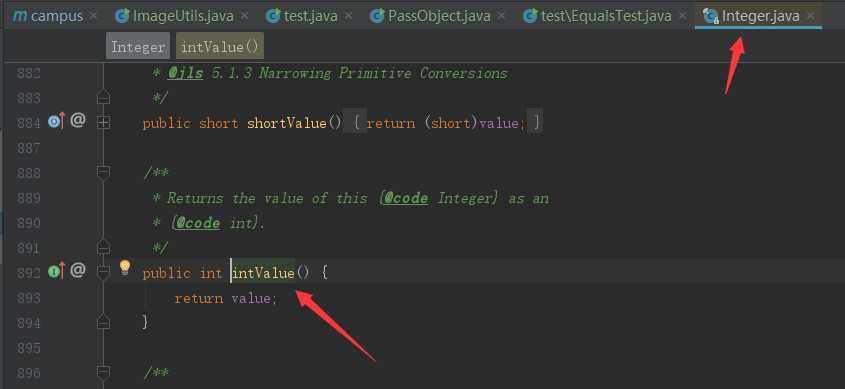Click the class file icon on PassObject.java tab

(377, 16)
